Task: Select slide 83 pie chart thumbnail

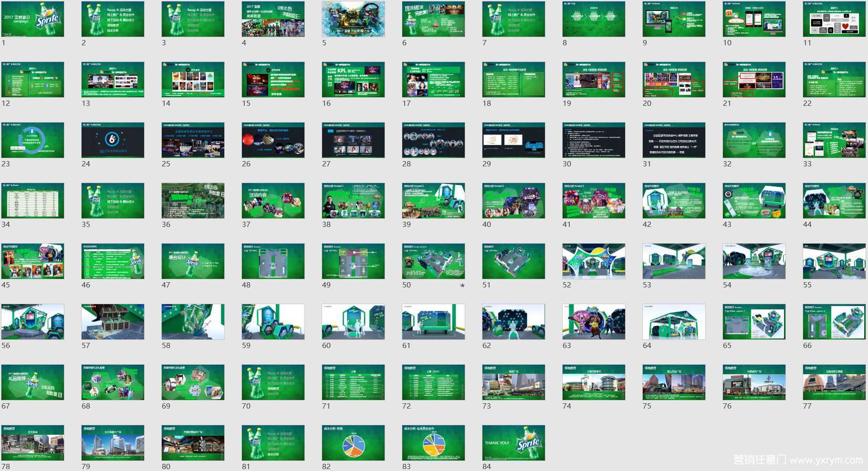Action: pyautogui.click(x=433, y=443)
